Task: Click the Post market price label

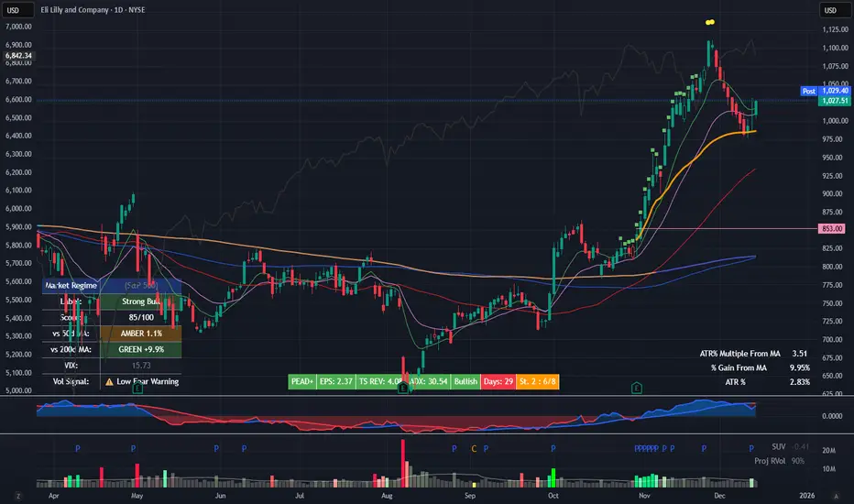Action: click(x=809, y=91)
